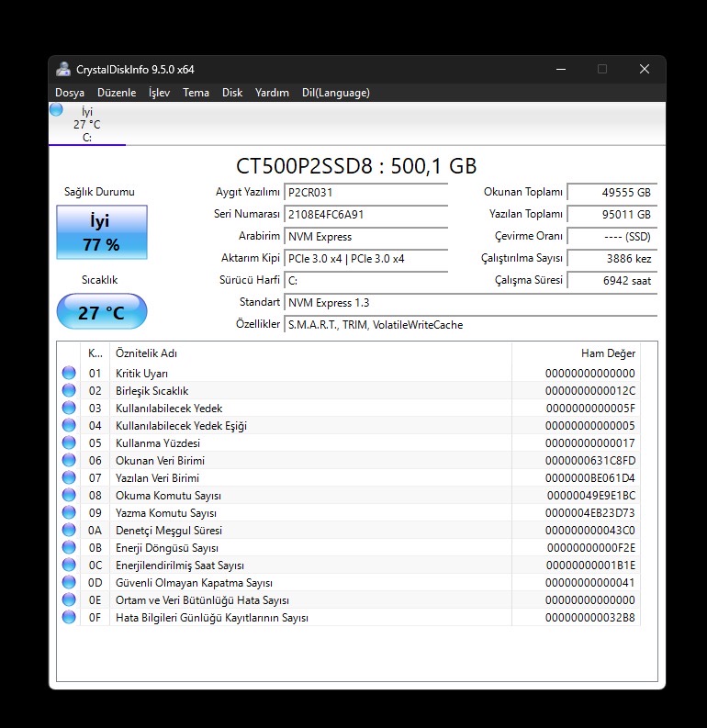This screenshot has height=728, width=707.
Task: Select the Kritik Uyarı attribute name
Action: pos(141,374)
